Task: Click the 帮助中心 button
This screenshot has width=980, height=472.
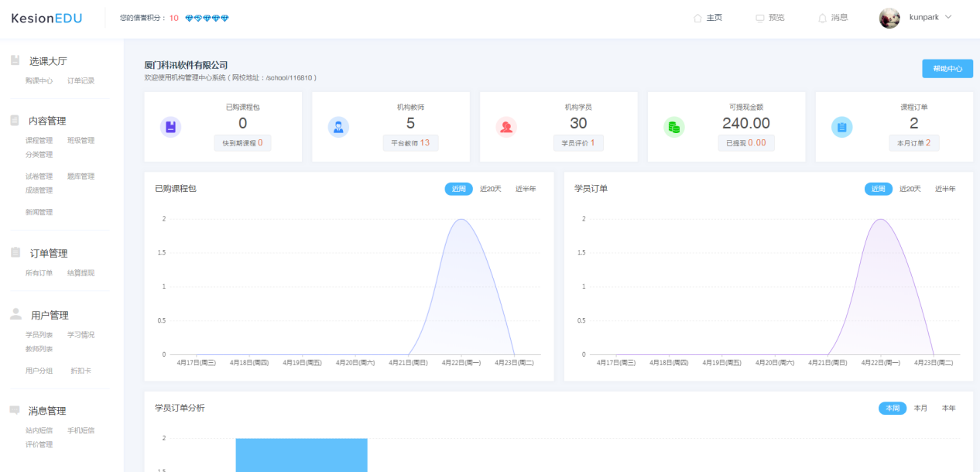Action: coord(947,69)
